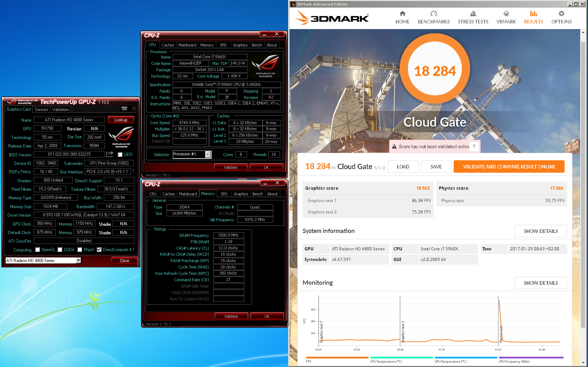The height and width of the screenshot is (367, 588).
Task: Open SPD tab in lower CPU-Z window
Action: click(x=224, y=194)
